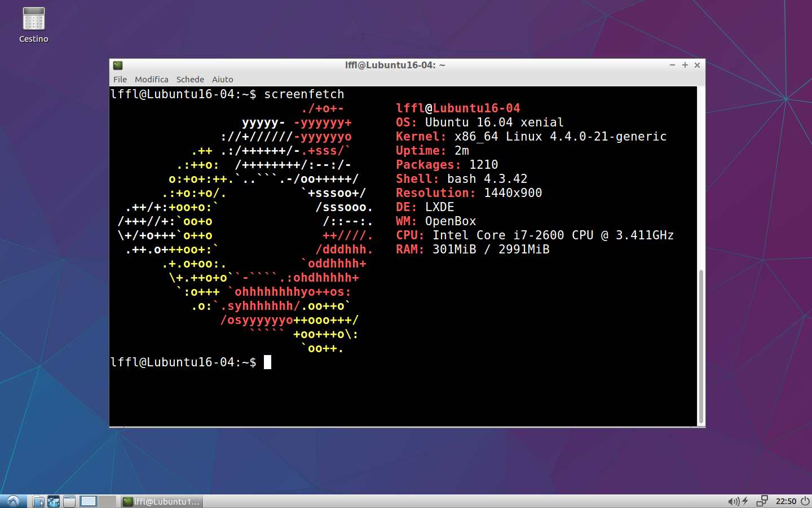Screen dimensions: 812x508
Task: Click the show desktop panel icon
Action: (x=69, y=501)
